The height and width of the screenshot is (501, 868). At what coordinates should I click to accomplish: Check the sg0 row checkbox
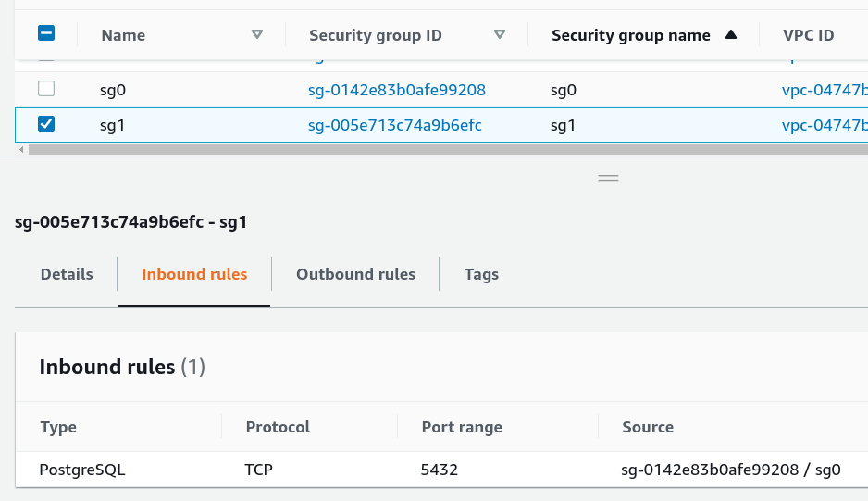46,89
